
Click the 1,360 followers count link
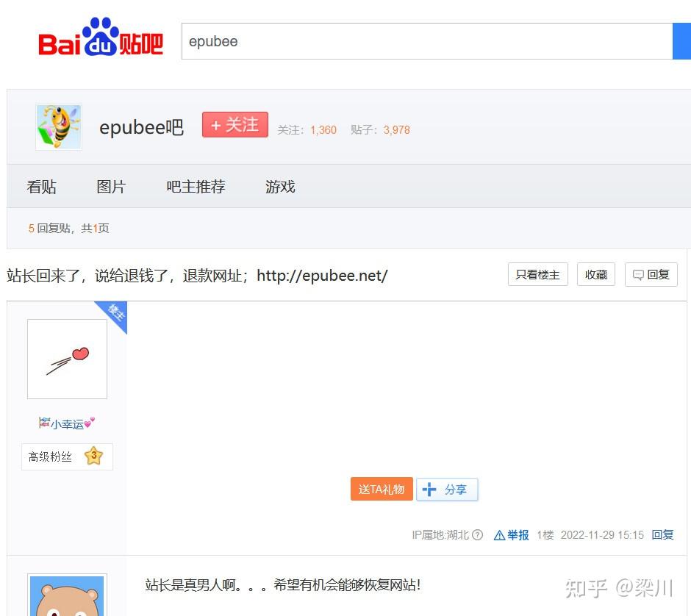pyautogui.click(x=323, y=130)
